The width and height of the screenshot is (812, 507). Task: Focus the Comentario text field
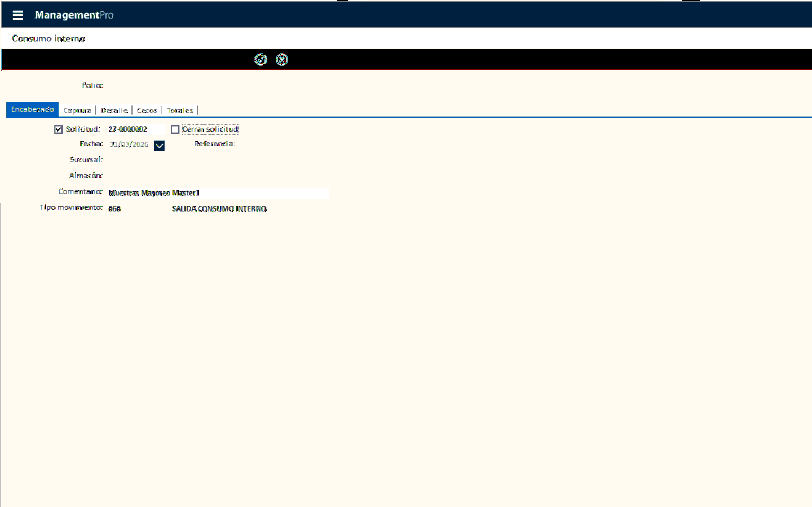pyautogui.click(x=217, y=193)
